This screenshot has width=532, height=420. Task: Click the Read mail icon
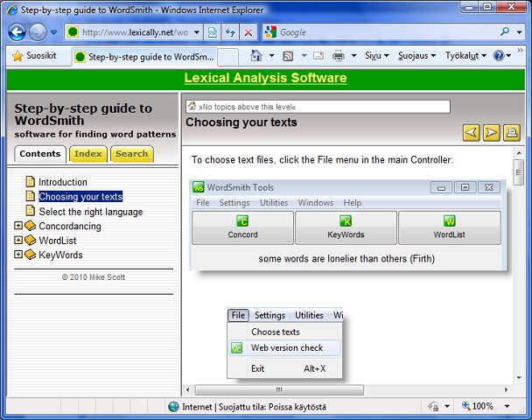pyautogui.click(x=318, y=56)
